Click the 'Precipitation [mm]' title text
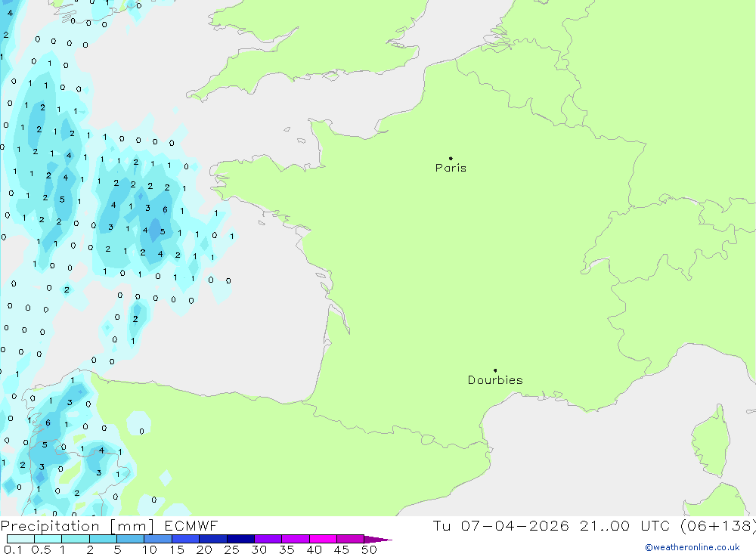The width and height of the screenshot is (756, 554). [77, 526]
